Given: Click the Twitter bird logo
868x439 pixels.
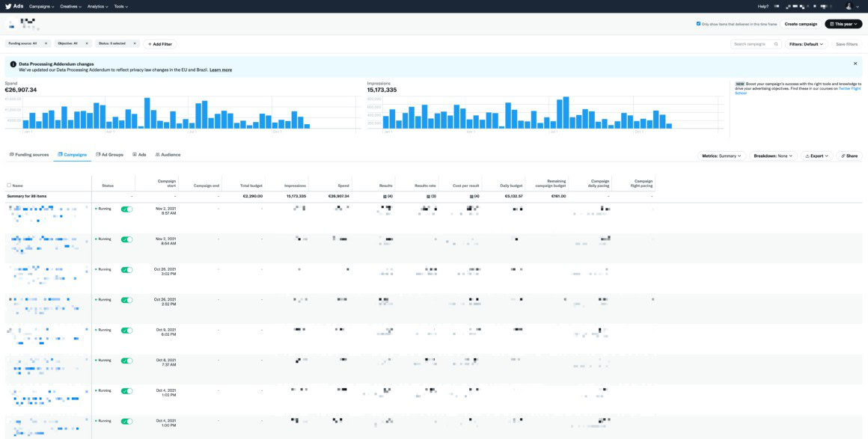Looking at the screenshot, I should coord(7,6).
